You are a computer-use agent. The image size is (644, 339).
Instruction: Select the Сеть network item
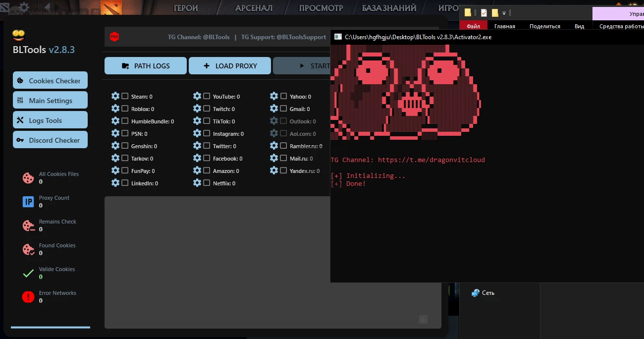(483, 293)
